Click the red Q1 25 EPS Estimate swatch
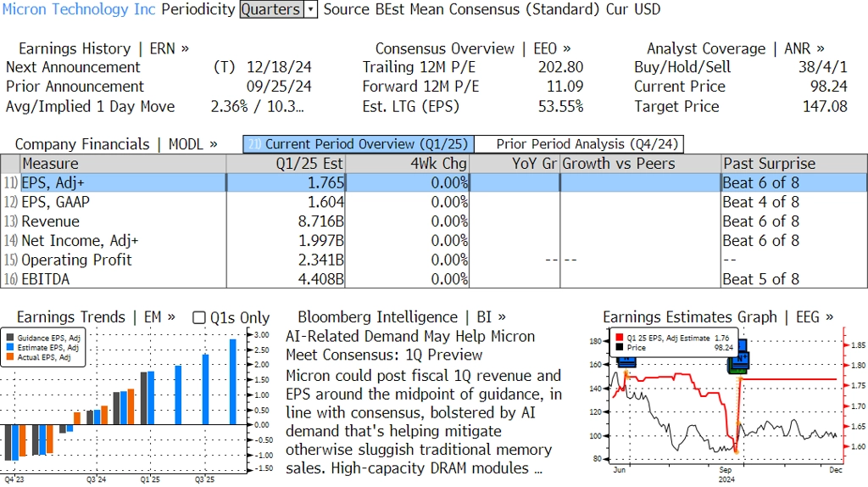This screenshot has width=868, height=487. 619,338
